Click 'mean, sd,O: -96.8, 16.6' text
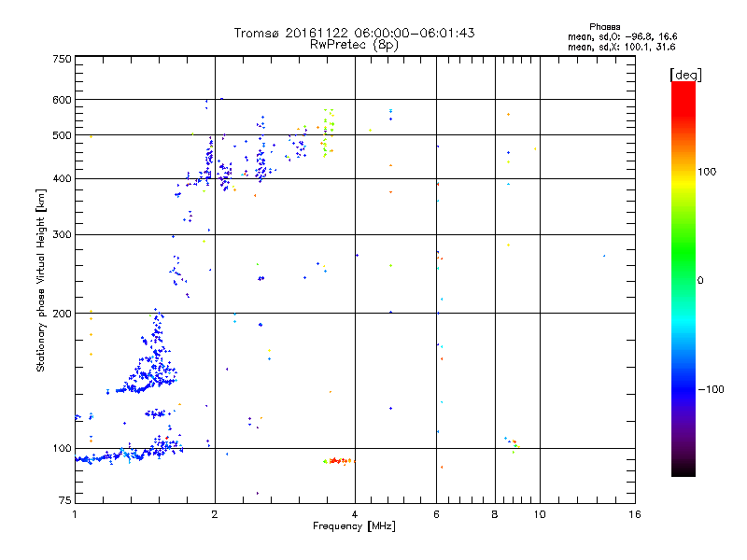The image size is (747, 560). (622, 36)
